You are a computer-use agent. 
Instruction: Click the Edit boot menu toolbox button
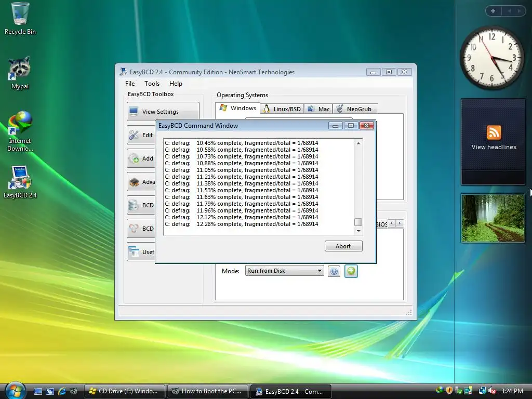tap(141, 135)
